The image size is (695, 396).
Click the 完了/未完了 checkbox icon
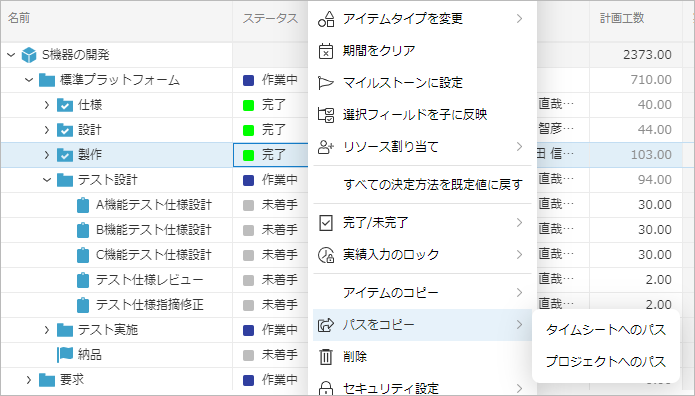pos(326,223)
